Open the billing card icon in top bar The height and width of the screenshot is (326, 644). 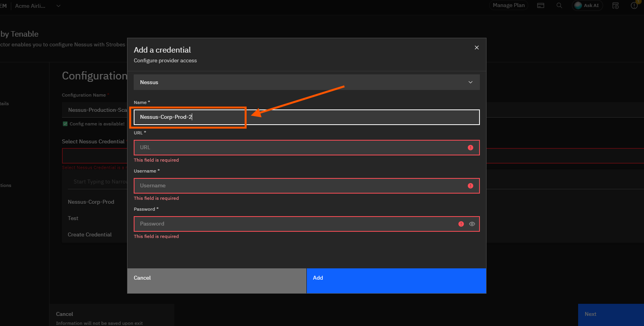click(541, 5)
